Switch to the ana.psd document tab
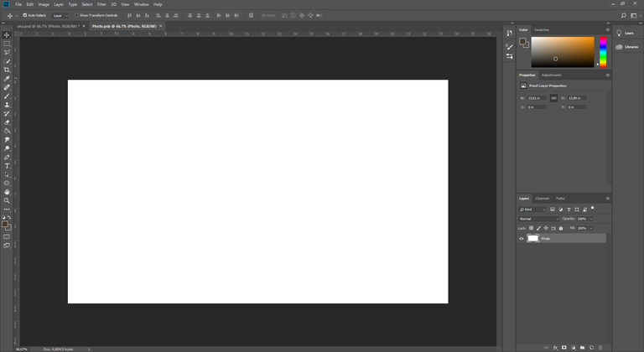This screenshot has height=352, width=644. pyautogui.click(x=48, y=26)
